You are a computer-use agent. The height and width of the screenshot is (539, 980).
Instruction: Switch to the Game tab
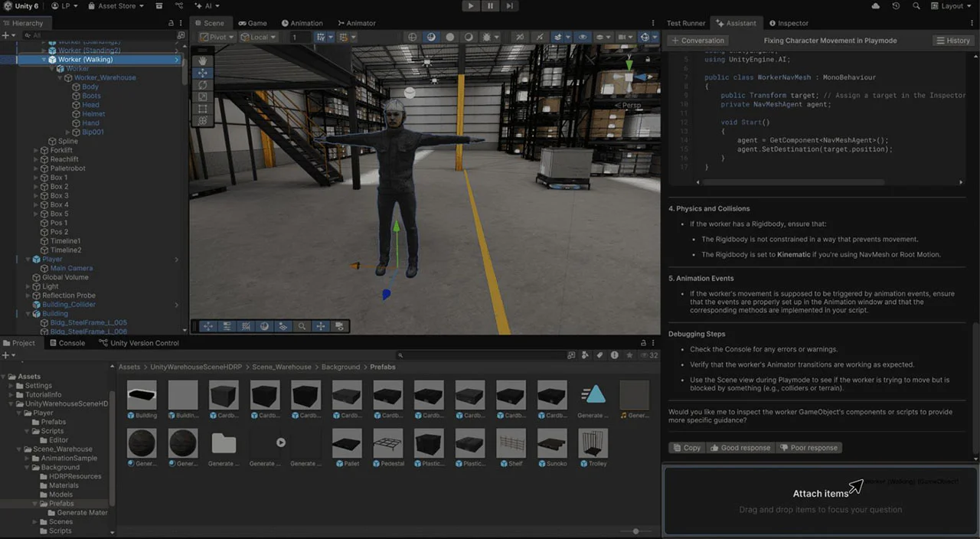(x=252, y=23)
